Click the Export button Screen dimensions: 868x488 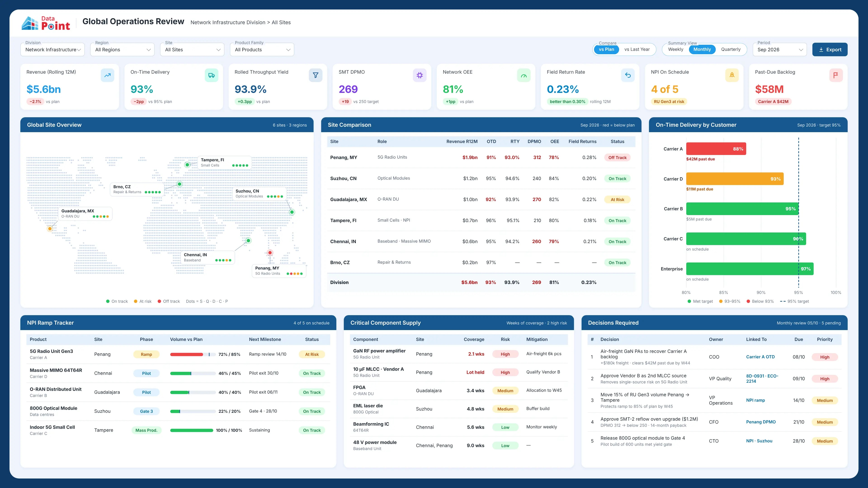tap(830, 49)
